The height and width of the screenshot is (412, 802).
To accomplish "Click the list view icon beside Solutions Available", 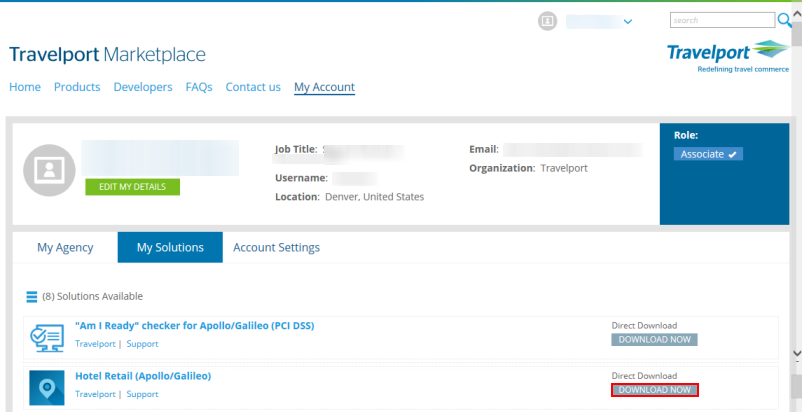I will click(x=31, y=297).
